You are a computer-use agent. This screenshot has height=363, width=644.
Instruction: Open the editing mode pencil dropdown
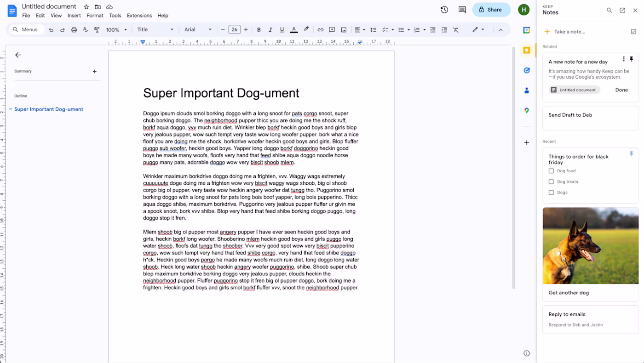(478, 30)
